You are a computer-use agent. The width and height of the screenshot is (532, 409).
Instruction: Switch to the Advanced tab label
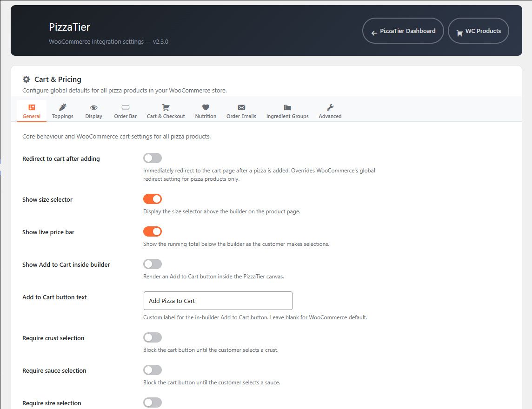(330, 116)
